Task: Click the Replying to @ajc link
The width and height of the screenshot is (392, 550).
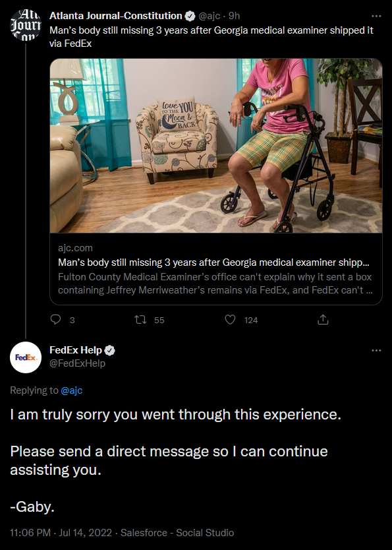Action: (70, 390)
